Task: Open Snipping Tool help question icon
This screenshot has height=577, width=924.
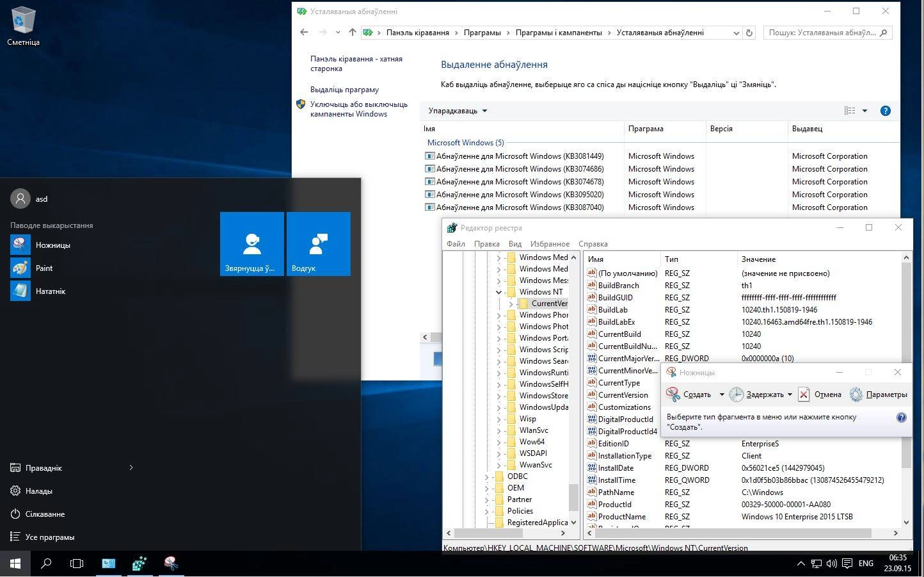Action: click(902, 418)
